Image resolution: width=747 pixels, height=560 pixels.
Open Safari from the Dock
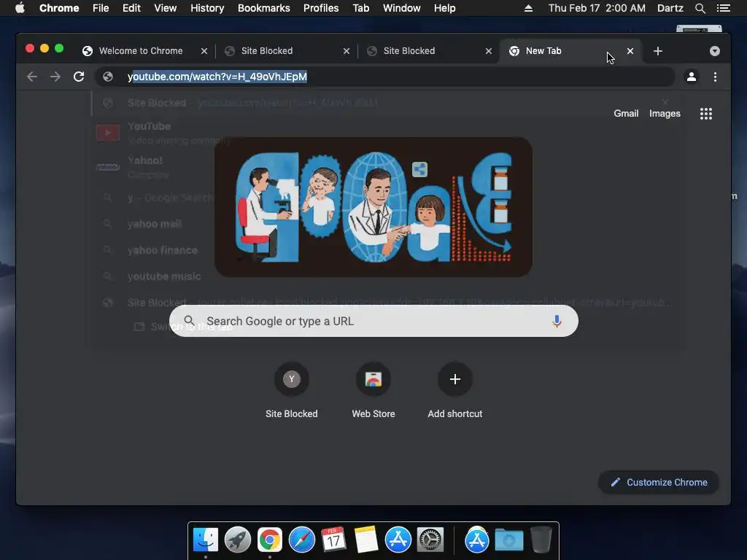click(x=302, y=540)
